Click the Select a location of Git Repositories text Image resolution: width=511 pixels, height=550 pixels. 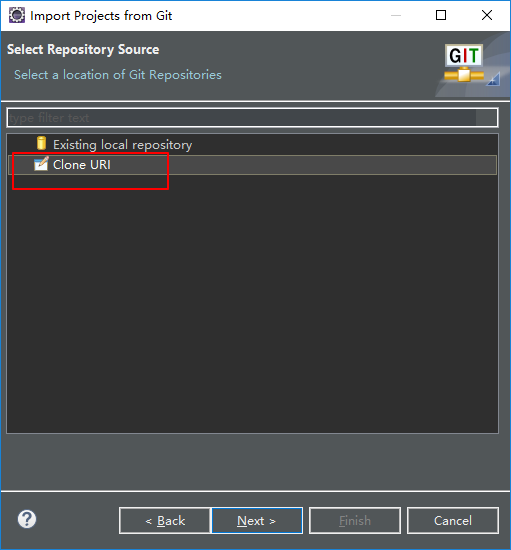coord(118,75)
